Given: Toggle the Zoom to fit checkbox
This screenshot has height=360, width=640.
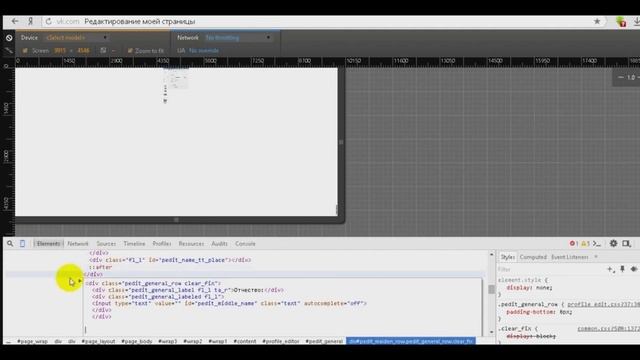Looking at the screenshot, I should pos(130,51).
